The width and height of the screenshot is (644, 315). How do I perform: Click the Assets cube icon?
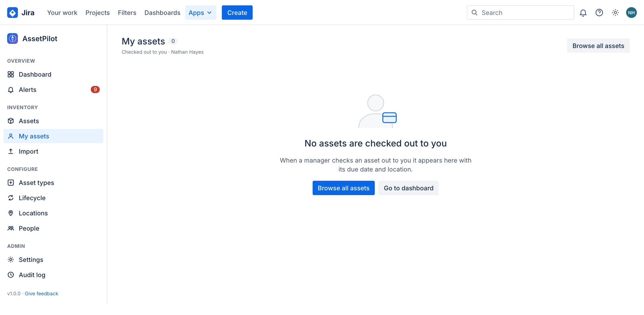[x=11, y=121]
